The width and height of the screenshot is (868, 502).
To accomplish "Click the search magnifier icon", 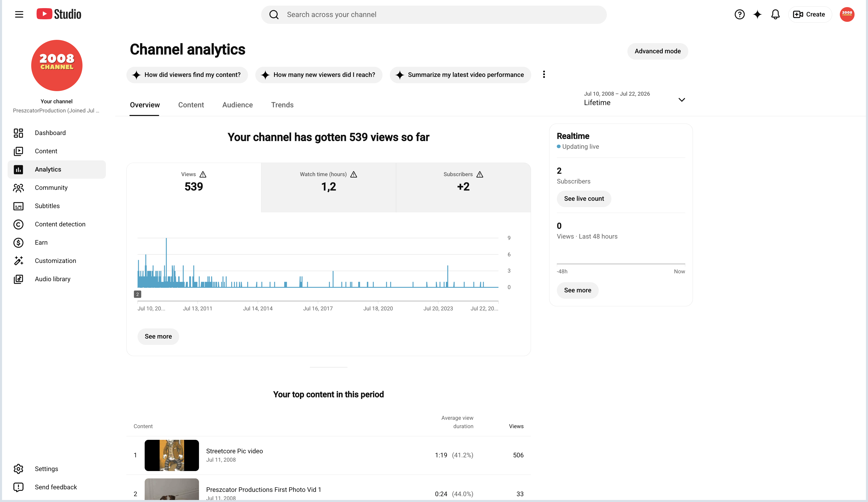I will pyautogui.click(x=274, y=14).
